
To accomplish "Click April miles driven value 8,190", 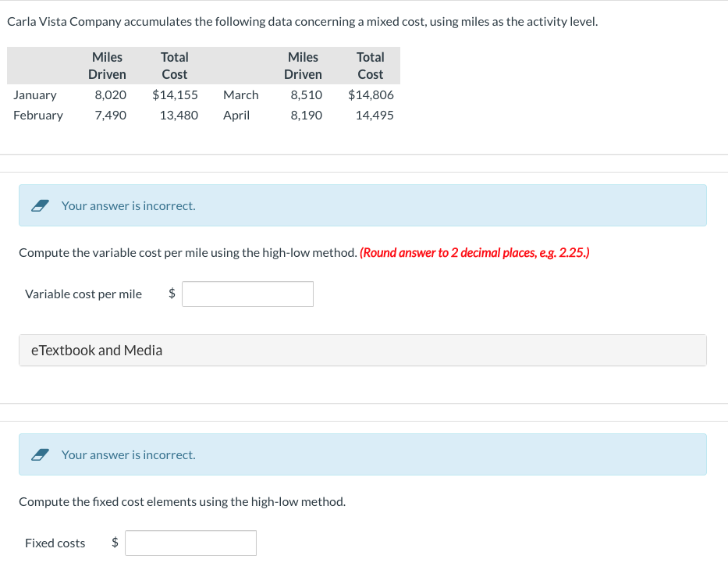I will (x=307, y=116).
